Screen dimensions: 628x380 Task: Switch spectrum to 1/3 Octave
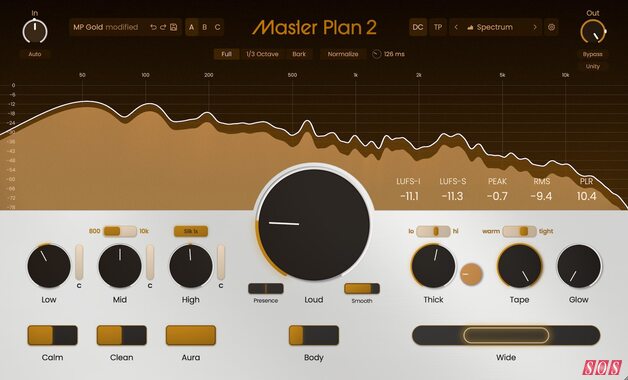[x=262, y=54]
